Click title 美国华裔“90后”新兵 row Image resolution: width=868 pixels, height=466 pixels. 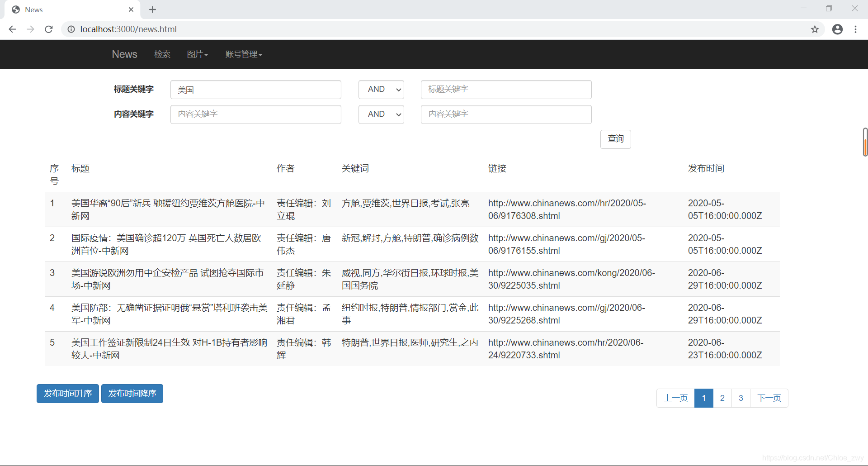pyautogui.click(x=168, y=209)
